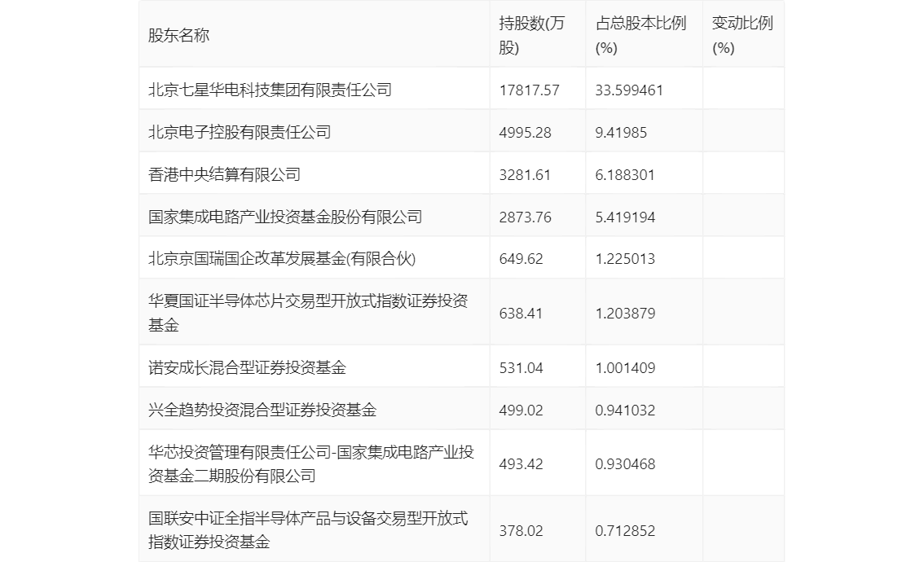Select the percentage 5.419194
This screenshot has height=562, width=924.
pos(625,217)
